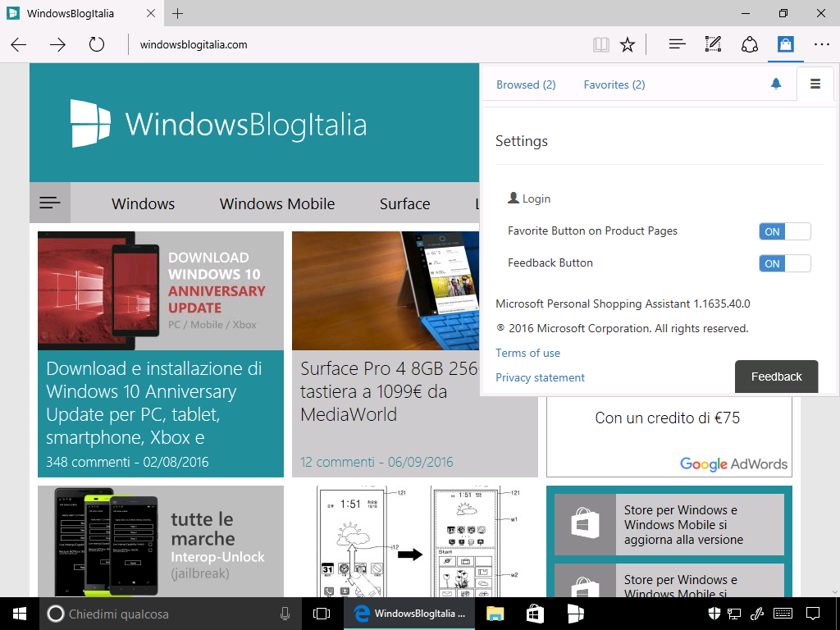The image size is (840, 630).
Task: Open the Privacy statement link
Action: click(x=540, y=377)
